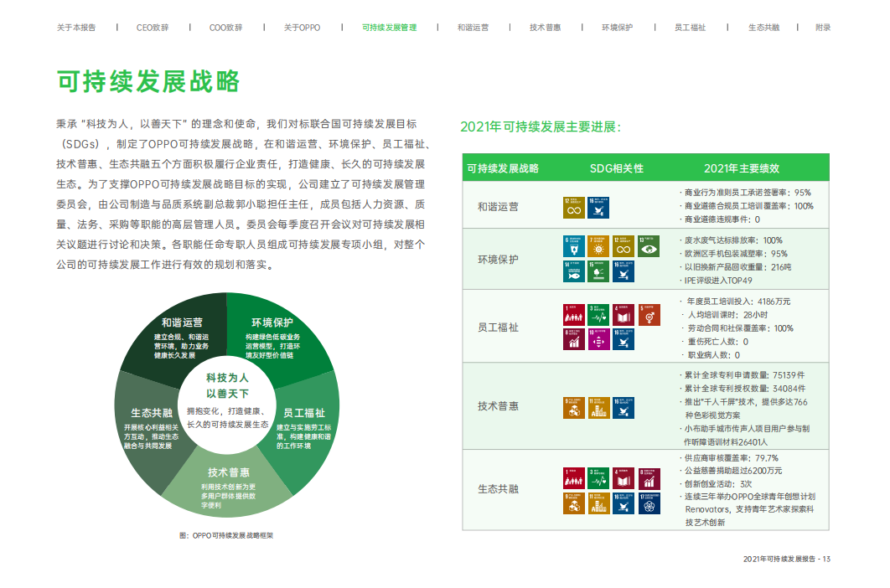Viewport: 890px width, 588px height.
Task: Jump to 技术普惠 in the top navigation
Action: tap(545, 28)
